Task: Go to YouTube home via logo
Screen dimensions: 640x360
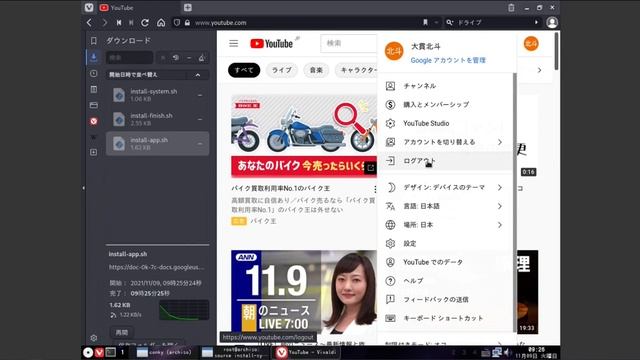Action: click(x=271, y=43)
